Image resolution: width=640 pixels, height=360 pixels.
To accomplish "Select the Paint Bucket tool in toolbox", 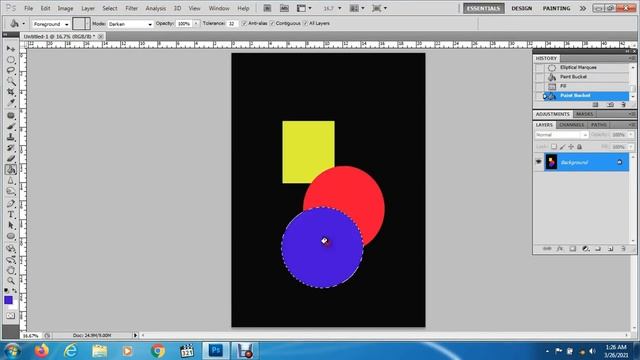I will 11,169.
